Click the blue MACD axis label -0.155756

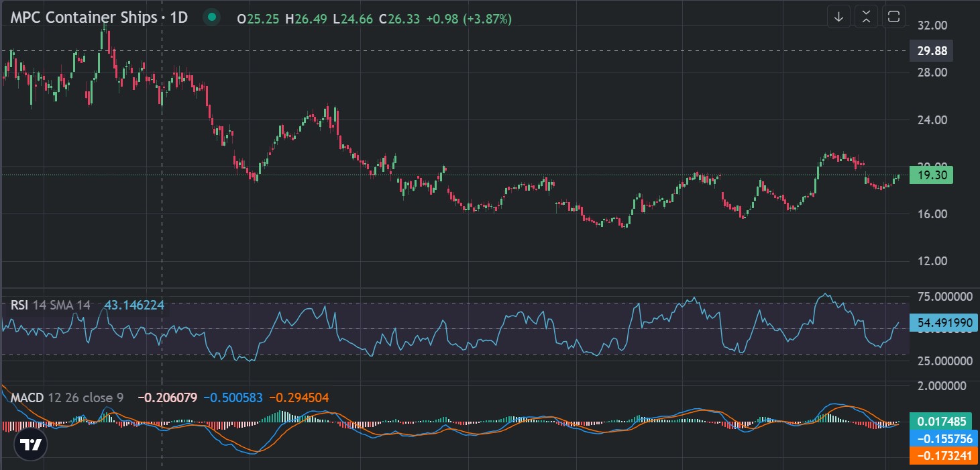click(x=944, y=438)
